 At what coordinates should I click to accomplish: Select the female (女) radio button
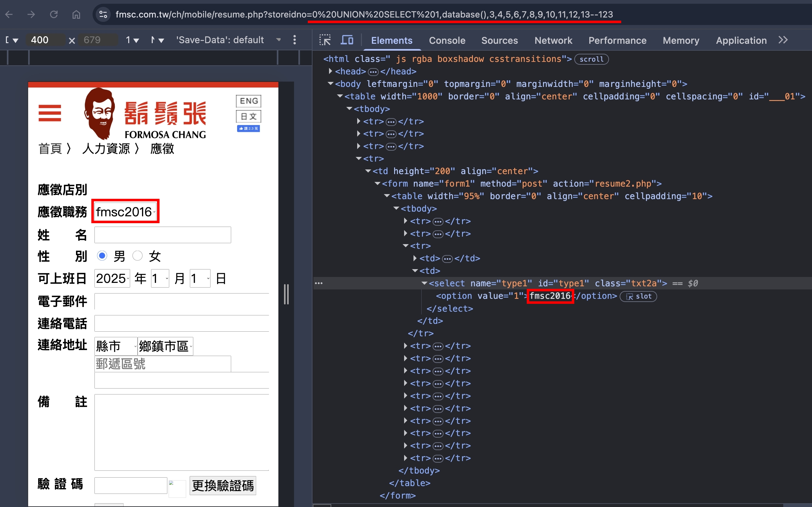click(x=138, y=256)
